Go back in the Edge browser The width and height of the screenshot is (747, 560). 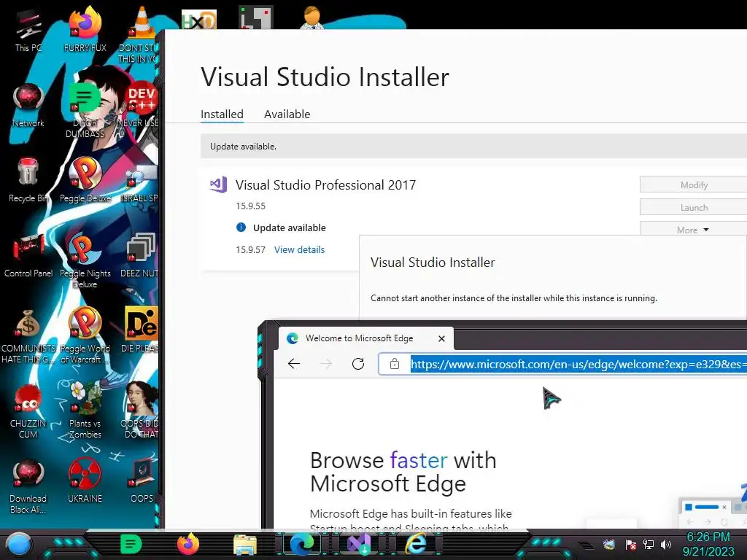pyautogui.click(x=294, y=364)
